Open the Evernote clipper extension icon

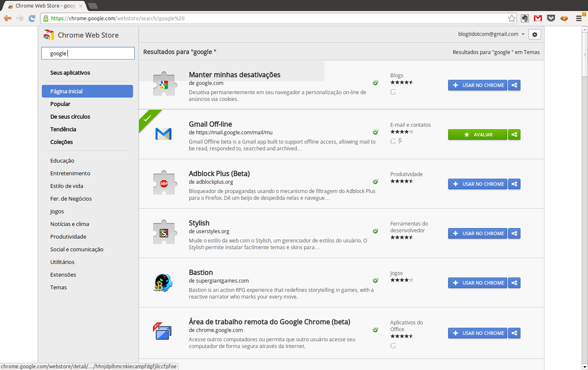(x=525, y=18)
